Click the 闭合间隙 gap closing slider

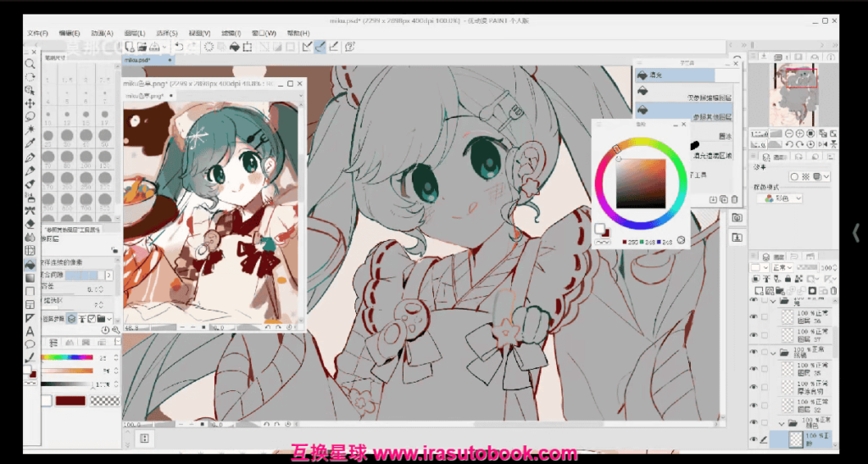[x=84, y=275]
